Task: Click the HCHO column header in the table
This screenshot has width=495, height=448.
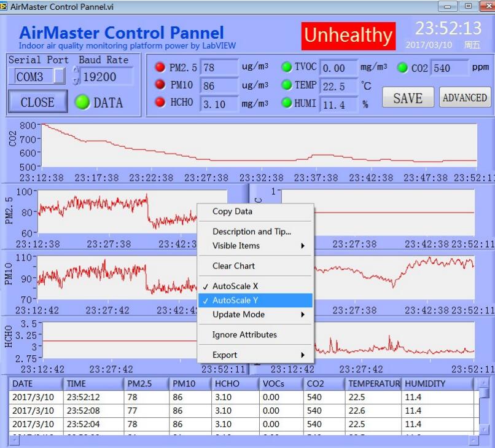Action: 235,383
